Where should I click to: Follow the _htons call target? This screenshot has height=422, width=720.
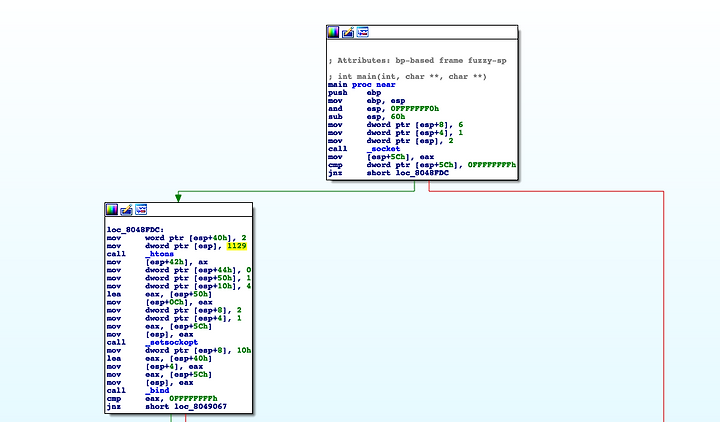point(159,254)
